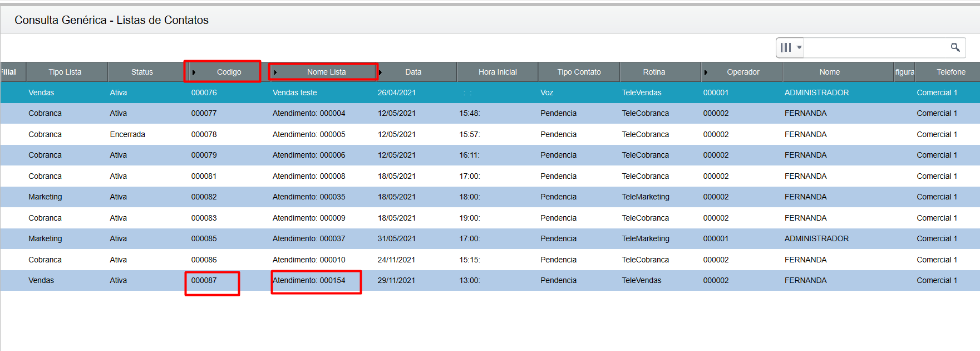980x351 pixels.
Task: Click the Hora Inicial column header
Action: click(498, 72)
